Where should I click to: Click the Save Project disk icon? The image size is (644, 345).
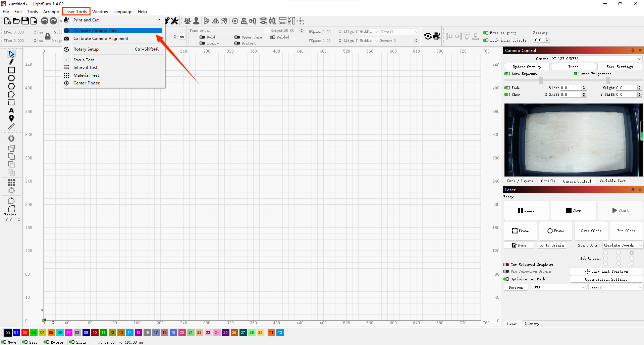tap(25, 21)
